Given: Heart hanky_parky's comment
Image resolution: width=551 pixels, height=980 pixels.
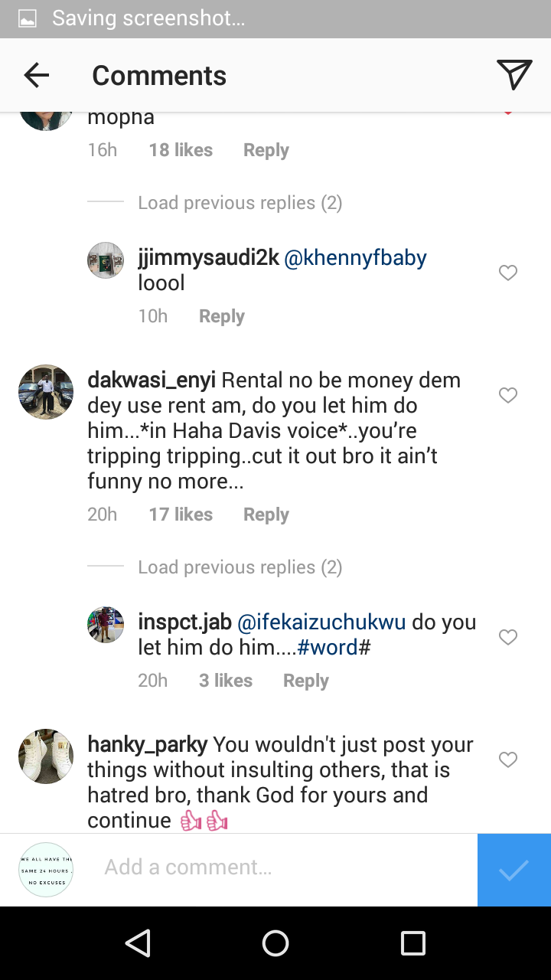Looking at the screenshot, I should click(x=508, y=759).
